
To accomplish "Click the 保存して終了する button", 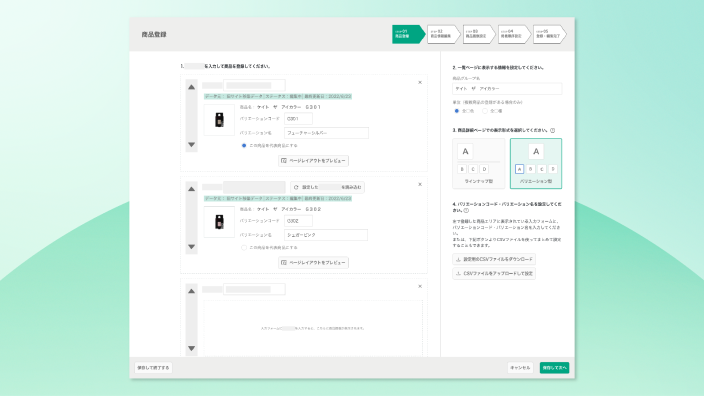I will click(153, 368).
